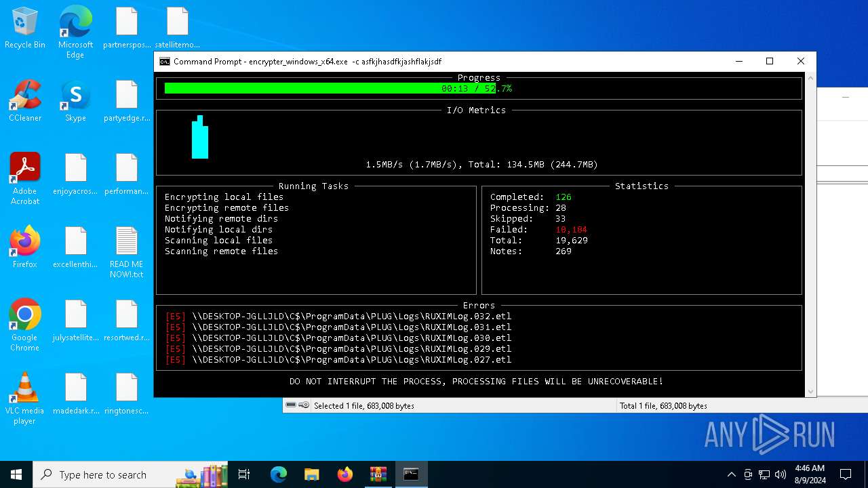This screenshot has height=488, width=868.
Task: Open volume control tray icon
Action: tap(781, 474)
